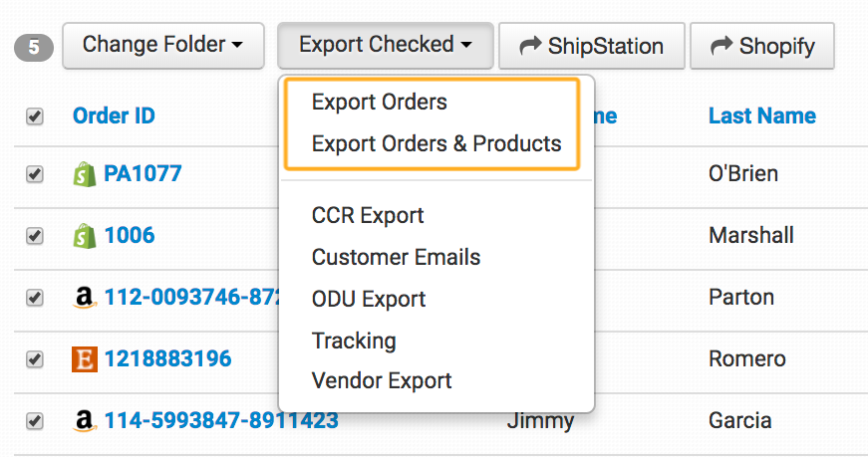The width and height of the screenshot is (868, 457).
Task: Click the Etsy icon beside order 1218883196
Action: (x=86, y=359)
